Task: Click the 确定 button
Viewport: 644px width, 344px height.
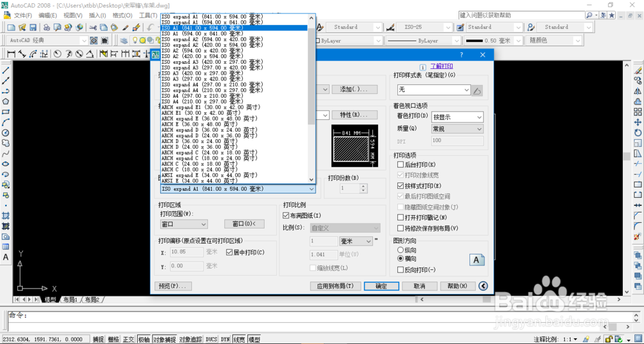Action: pyautogui.click(x=381, y=286)
